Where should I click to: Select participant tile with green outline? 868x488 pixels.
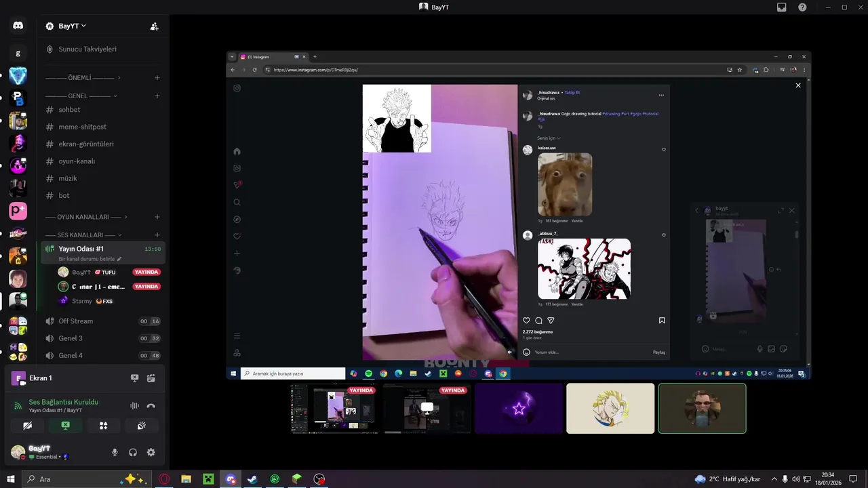tap(703, 408)
